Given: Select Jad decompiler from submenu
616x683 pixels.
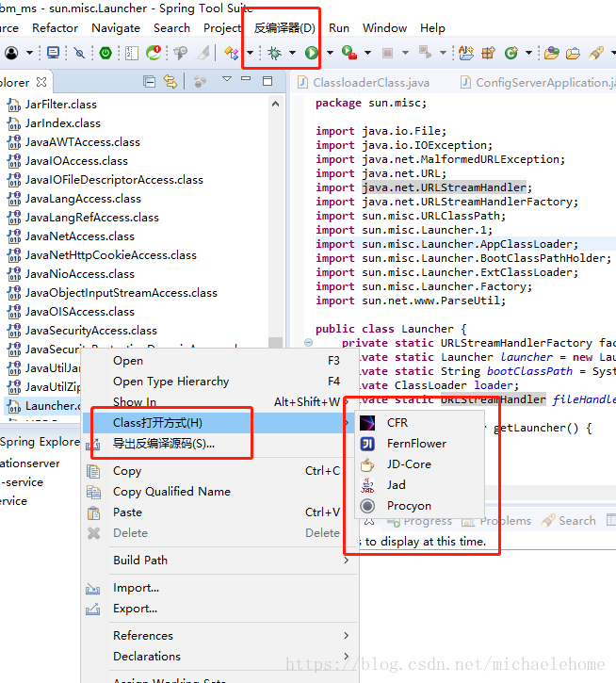Looking at the screenshot, I should (419, 485).
